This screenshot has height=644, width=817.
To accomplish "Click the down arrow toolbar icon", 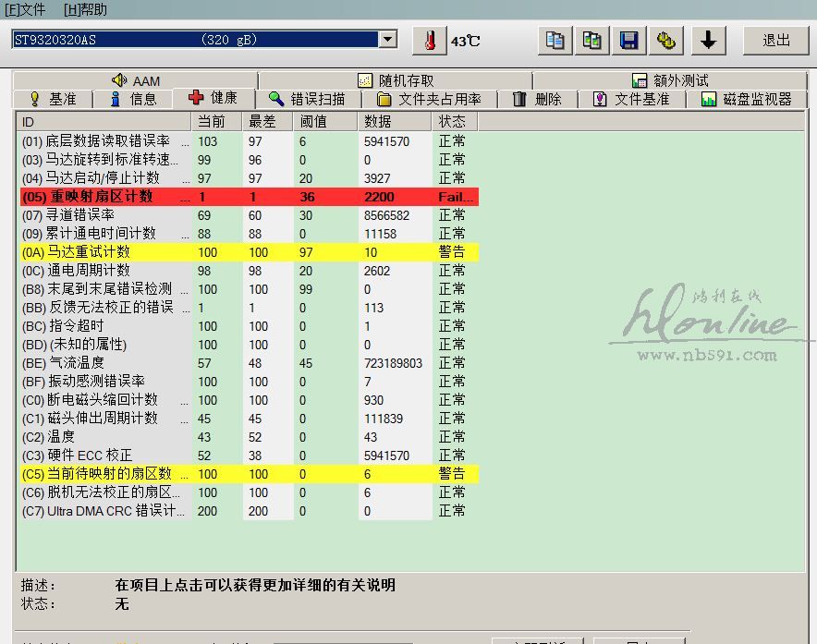I will 709,41.
